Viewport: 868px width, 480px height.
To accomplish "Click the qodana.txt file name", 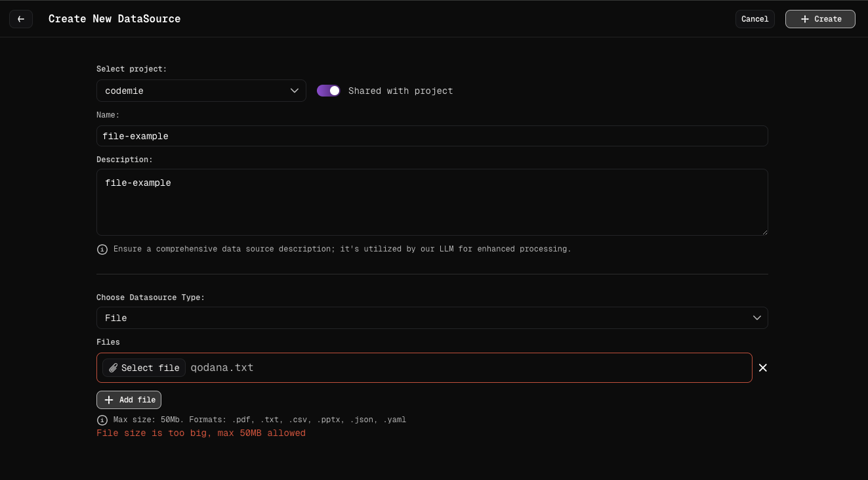I will coord(222,368).
